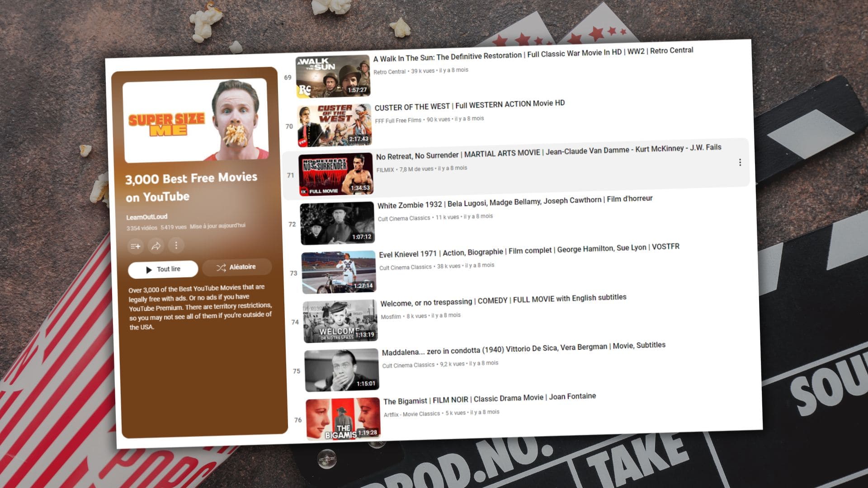Open the LearnOutLoud channel link
The height and width of the screenshot is (488, 868).
147,217
